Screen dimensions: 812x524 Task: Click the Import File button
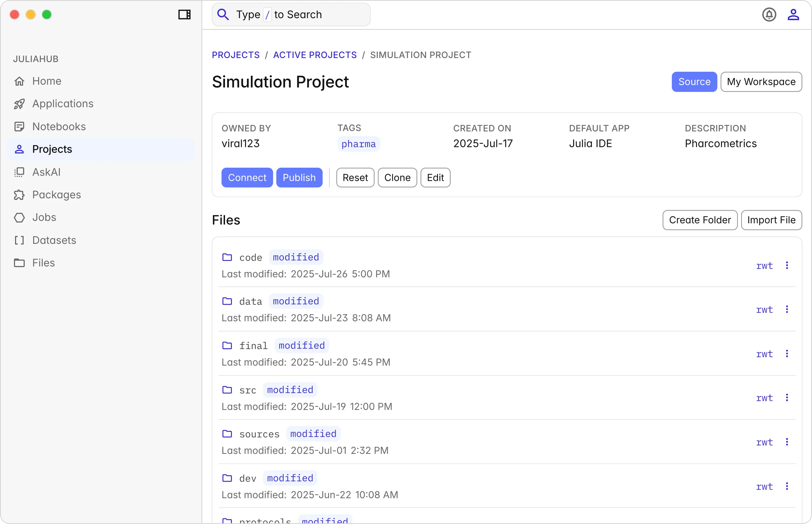pos(771,220)
